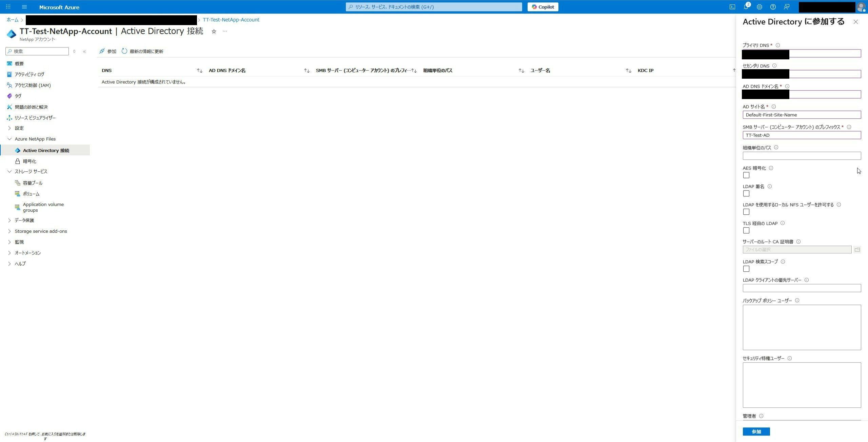Enable the AES 暗号化 checkbox
Image resolution: width=868 pixels, height=442 pixels.
click(x=746, y=175)
